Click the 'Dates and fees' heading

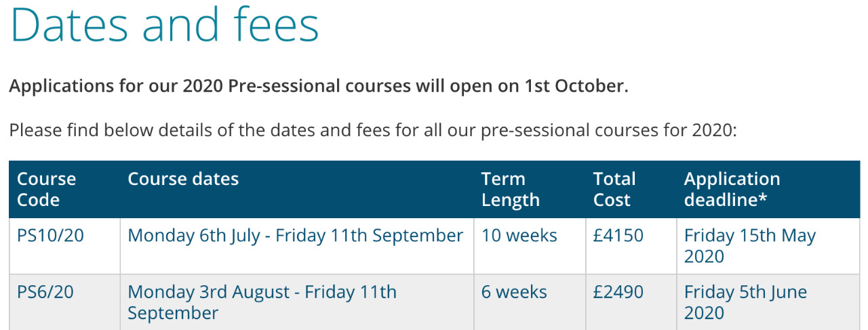coord(164,25)
